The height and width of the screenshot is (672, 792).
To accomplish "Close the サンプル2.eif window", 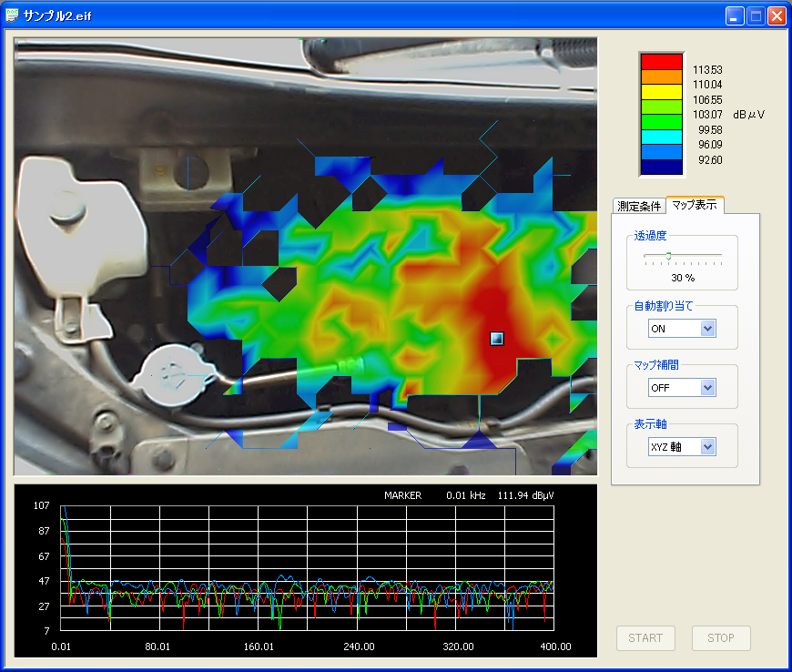I will coord(777,15).
